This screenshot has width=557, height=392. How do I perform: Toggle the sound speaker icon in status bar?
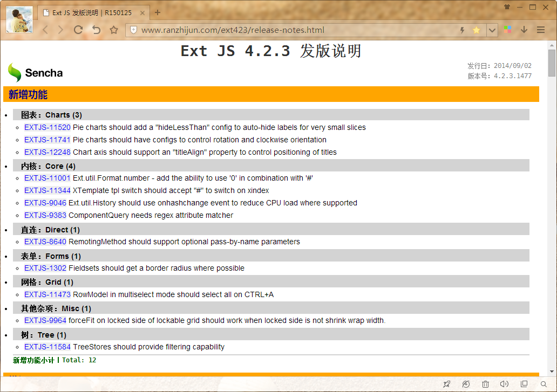pos(504,384)
